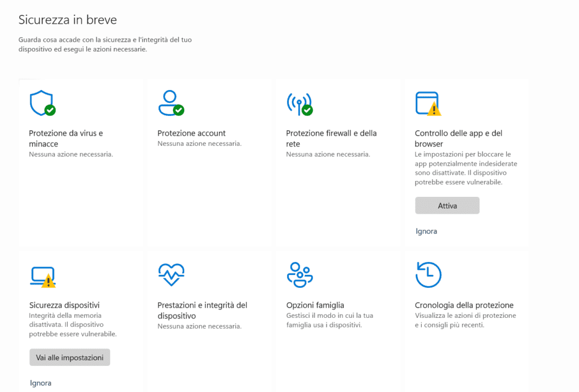Open the Protezione account title
The width and height of the screenshot is (579, 392).
[x=191, y=133]
